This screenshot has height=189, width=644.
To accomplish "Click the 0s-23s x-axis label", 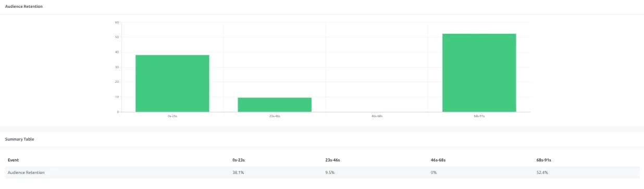I will click(x=172, y=116).
